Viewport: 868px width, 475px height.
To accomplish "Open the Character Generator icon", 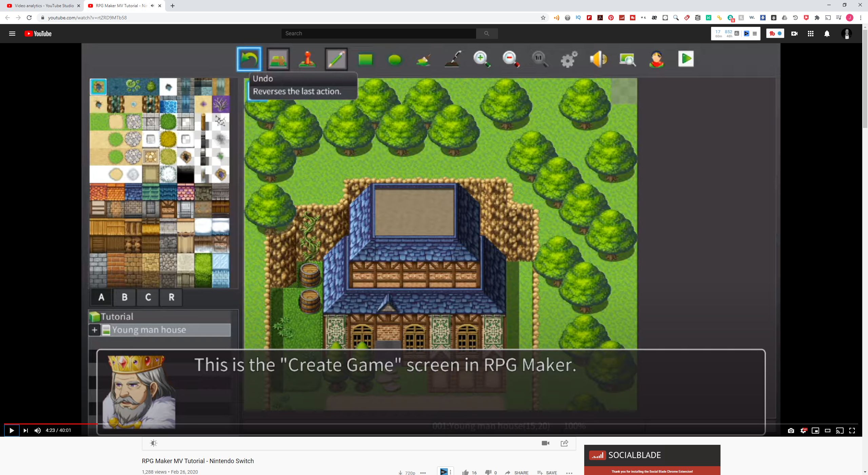I will click(x=657, y=59).
